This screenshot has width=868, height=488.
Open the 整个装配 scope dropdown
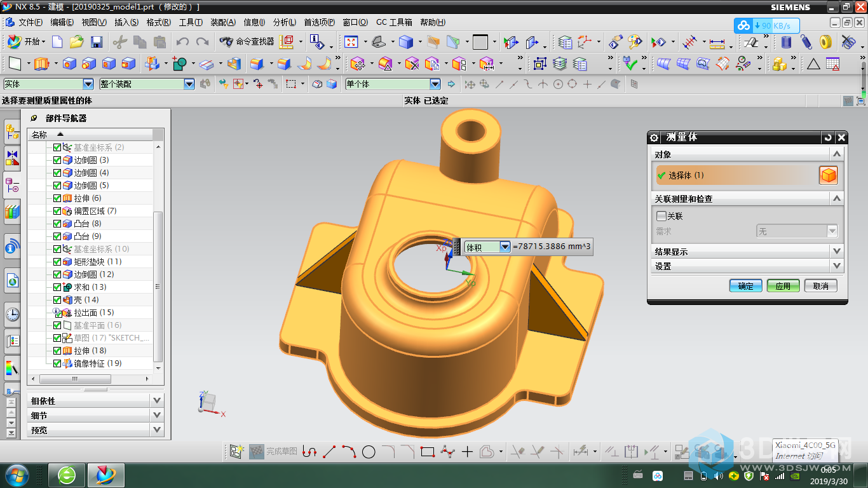189,84
